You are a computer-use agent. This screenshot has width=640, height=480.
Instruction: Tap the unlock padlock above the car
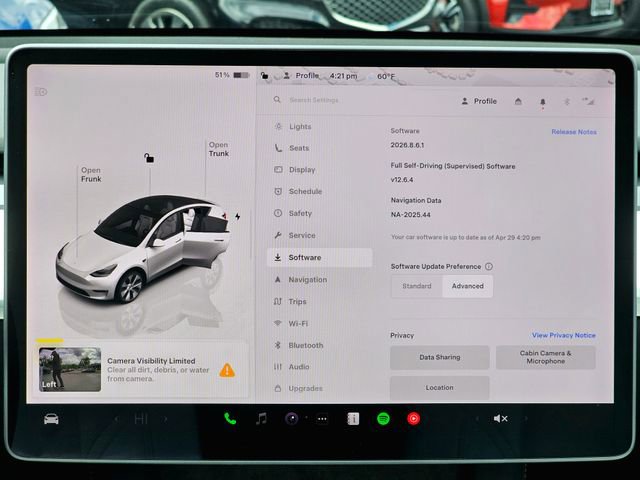(149, 158)
